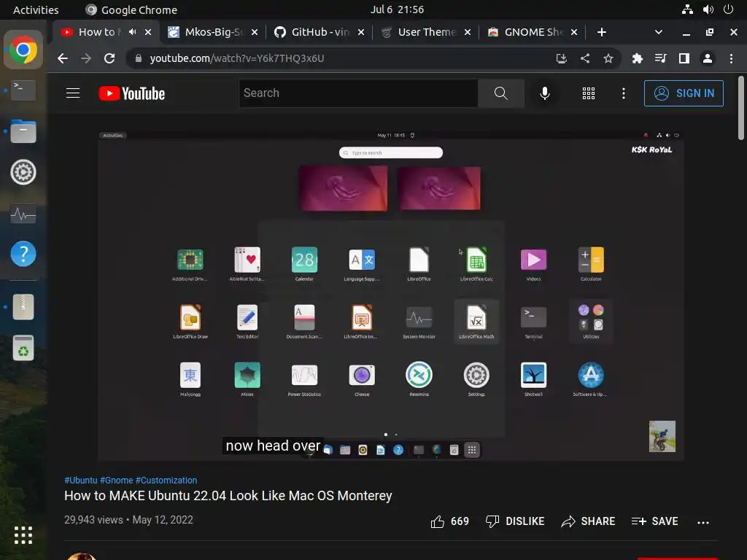The image size is (747, 560).
Task: Click the network status icon in top bar
Action: (x=687, y=9)
